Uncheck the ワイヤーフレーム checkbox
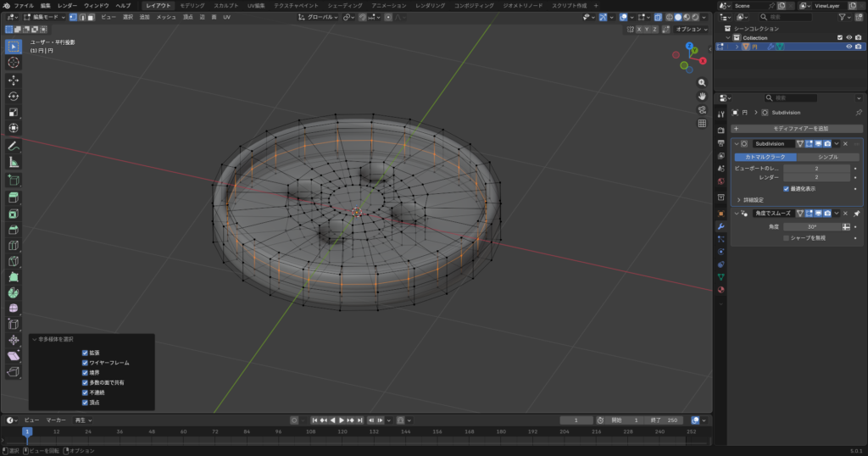 tap(85, 363)
